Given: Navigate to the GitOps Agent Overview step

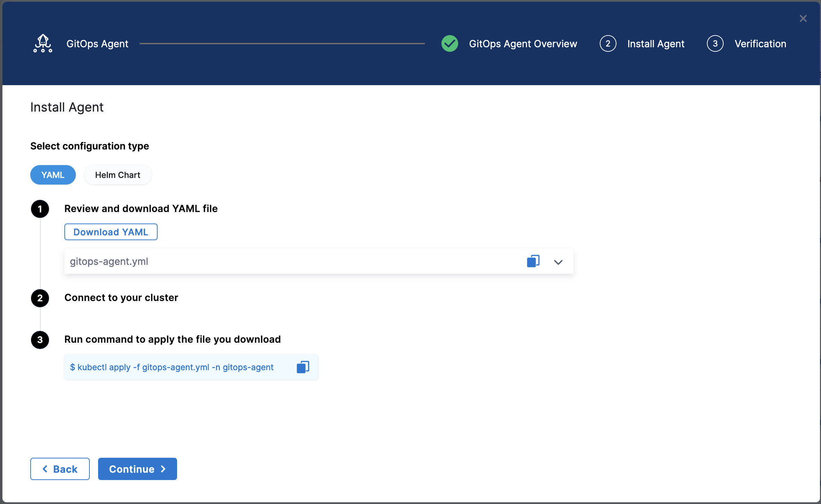Looking at the screenshot, I should (523, 43).
